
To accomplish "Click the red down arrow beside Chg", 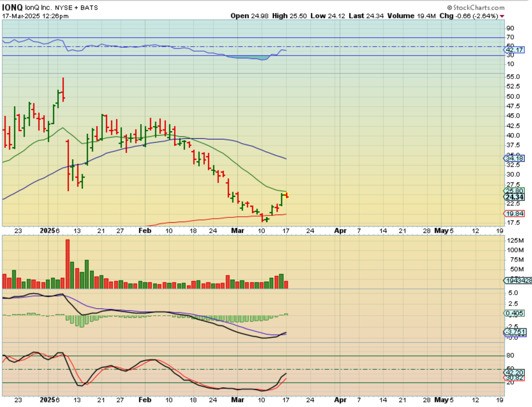I will pos(502,16).
